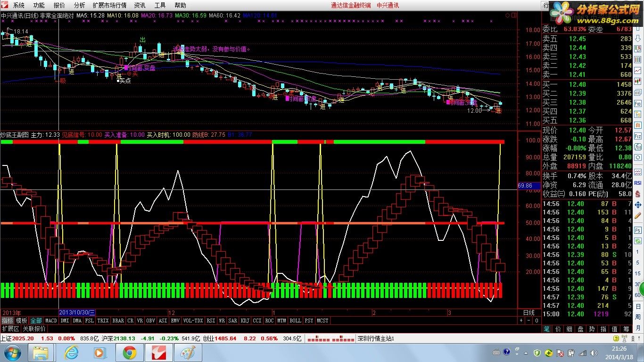Select the TRIX indicator tab
This screenshot has height=362, width=644.
click(x=103, y=321)
